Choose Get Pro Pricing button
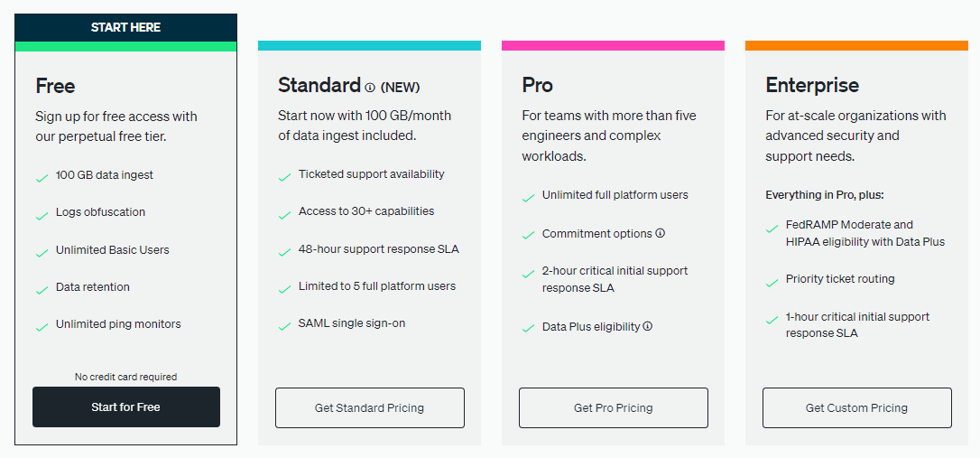The height and width of the screenshot is (458, 980). click(x=613, y=408)
